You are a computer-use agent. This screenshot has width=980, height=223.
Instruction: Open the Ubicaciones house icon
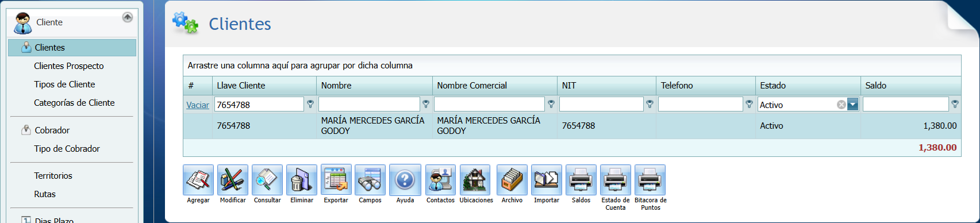[x=475, y=180]
